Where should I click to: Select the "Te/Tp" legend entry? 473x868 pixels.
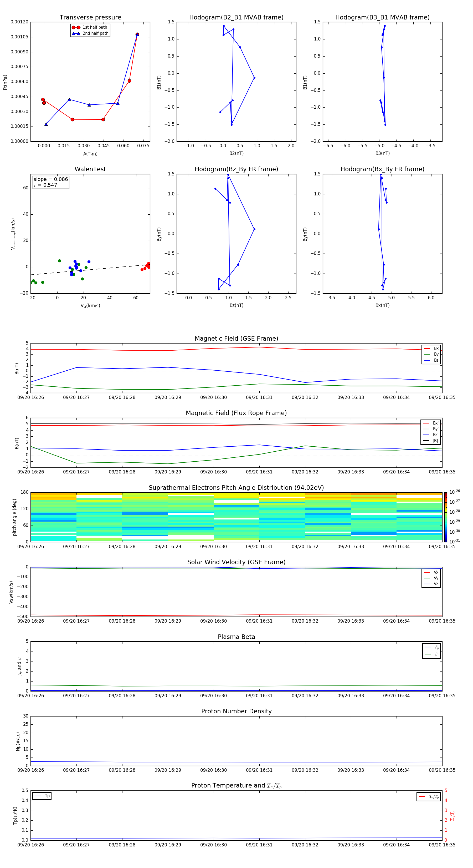[x=429, y=796]
